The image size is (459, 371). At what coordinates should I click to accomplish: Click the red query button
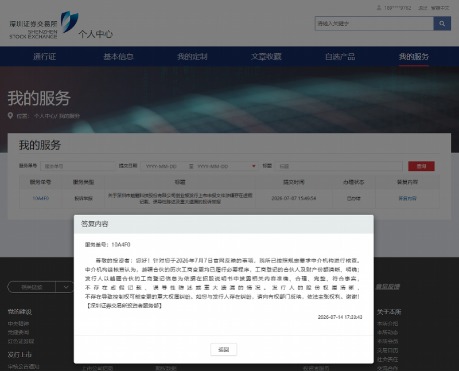[421, 166]
